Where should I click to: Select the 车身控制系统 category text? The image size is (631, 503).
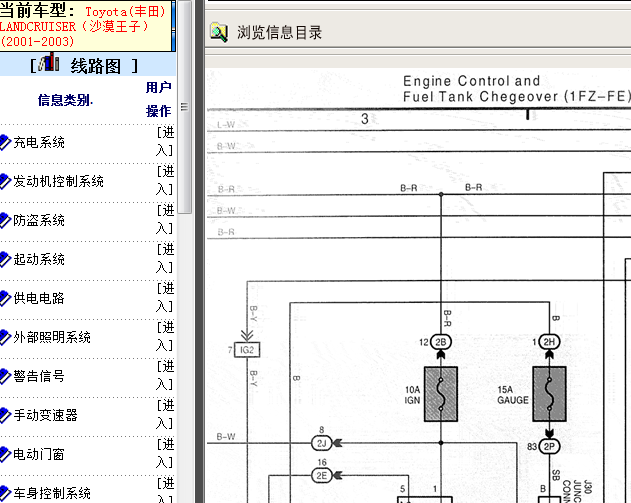coord(52,493)
